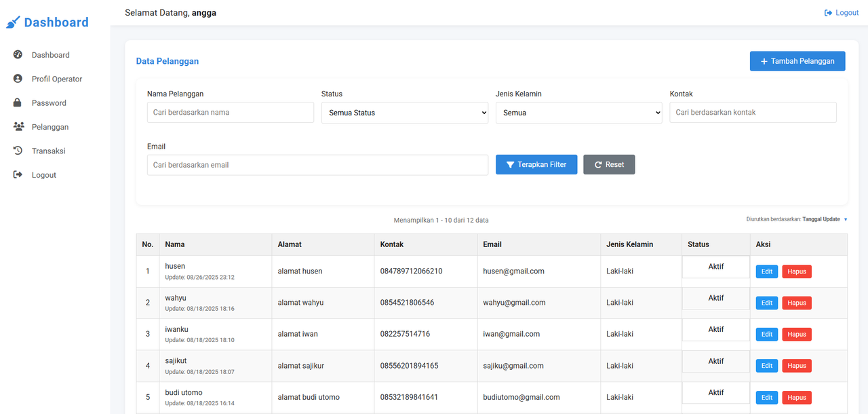Delete the husen customer with Hapus
This screenshot has width=868, height=414.
pos(797,271)
